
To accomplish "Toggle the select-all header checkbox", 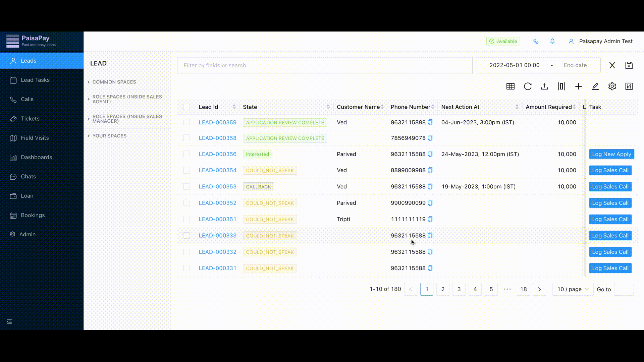I will 186,107.
